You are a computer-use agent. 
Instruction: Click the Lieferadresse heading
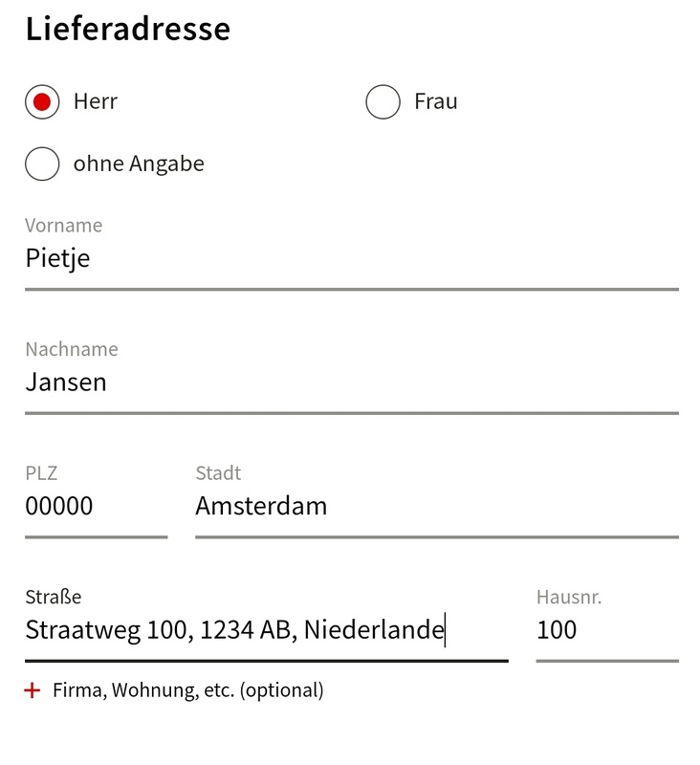point(128,29)
